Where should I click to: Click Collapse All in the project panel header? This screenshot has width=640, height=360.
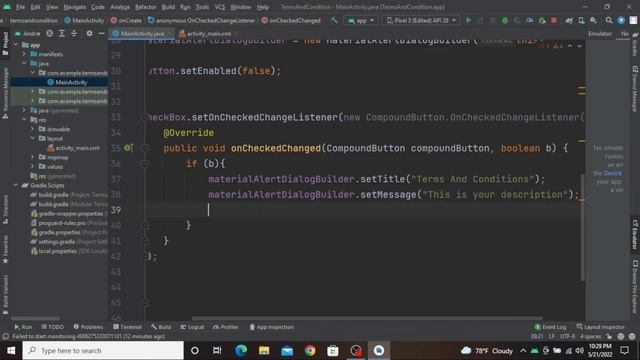[x=74, y=33]
